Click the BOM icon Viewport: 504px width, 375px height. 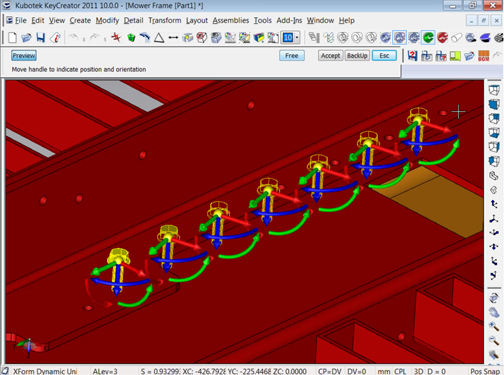point(484,56)
